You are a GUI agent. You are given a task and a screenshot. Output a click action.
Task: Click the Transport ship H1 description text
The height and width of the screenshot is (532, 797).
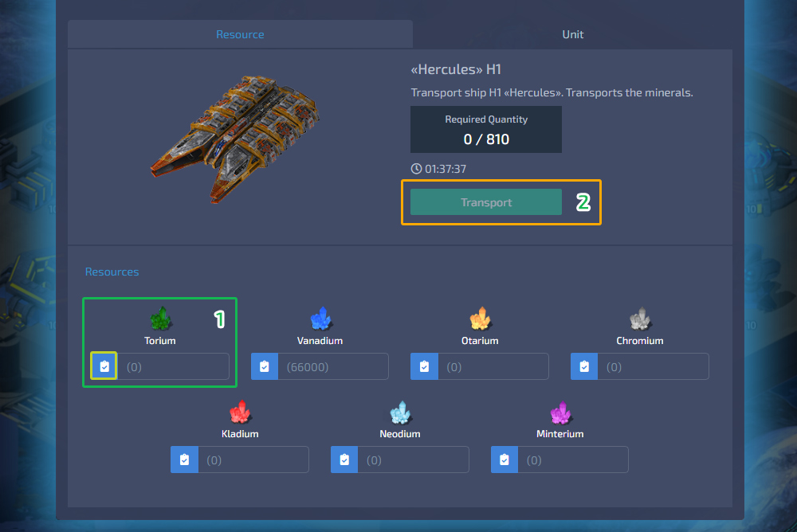pyautogui.click(x=552, y=92)
